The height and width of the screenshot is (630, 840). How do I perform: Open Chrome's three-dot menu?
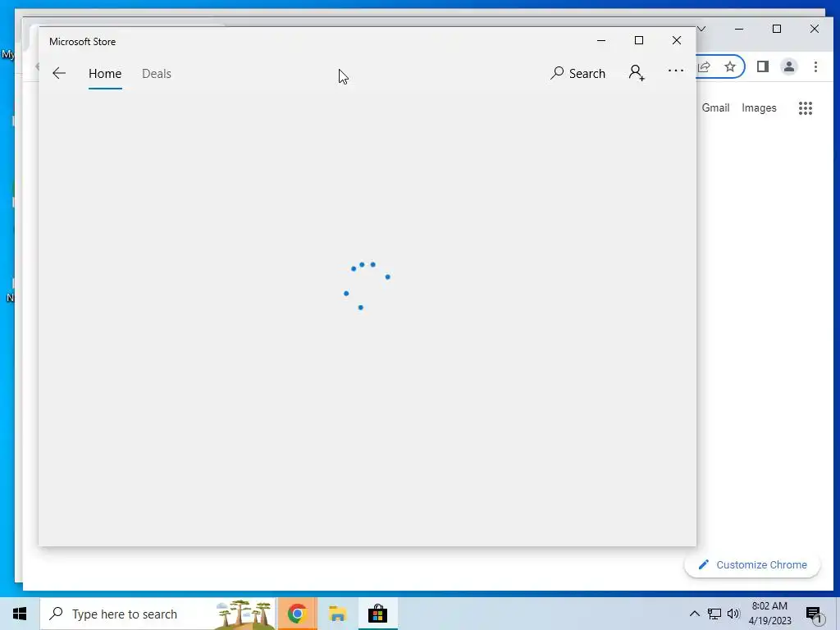(x=815, y=66)
